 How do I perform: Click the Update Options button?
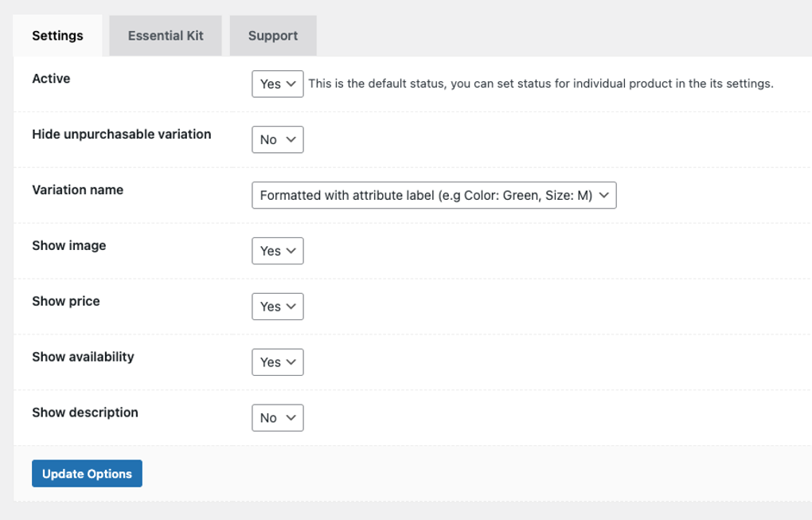click(87, 473)
